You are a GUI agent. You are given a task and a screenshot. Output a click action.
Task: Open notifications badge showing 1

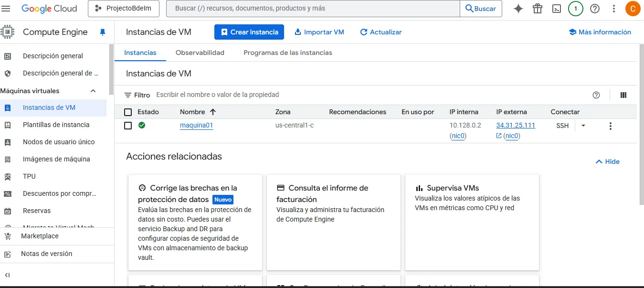click(576, 9)
